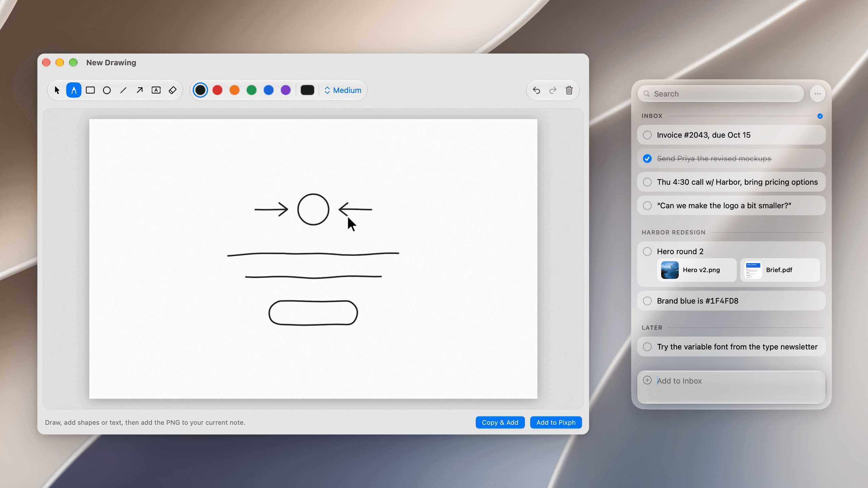Viewport: 868px width, 488px height.
Task: Close the New Drawing window
Action: [46, 62]
